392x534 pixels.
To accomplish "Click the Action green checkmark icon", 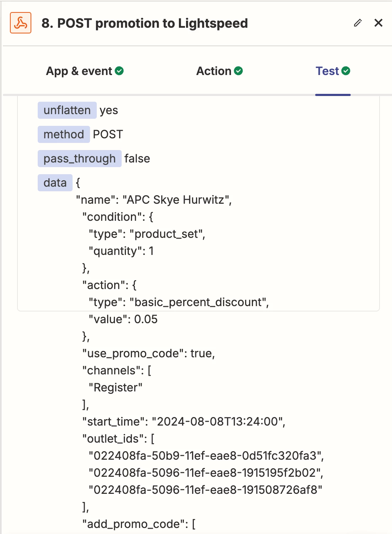I will coord(239,71).
